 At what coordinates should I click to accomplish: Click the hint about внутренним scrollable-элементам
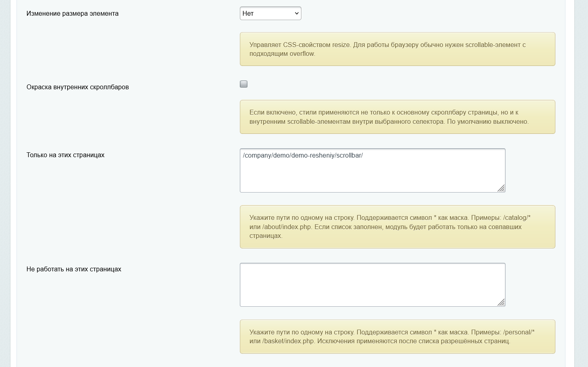point(397,117)
